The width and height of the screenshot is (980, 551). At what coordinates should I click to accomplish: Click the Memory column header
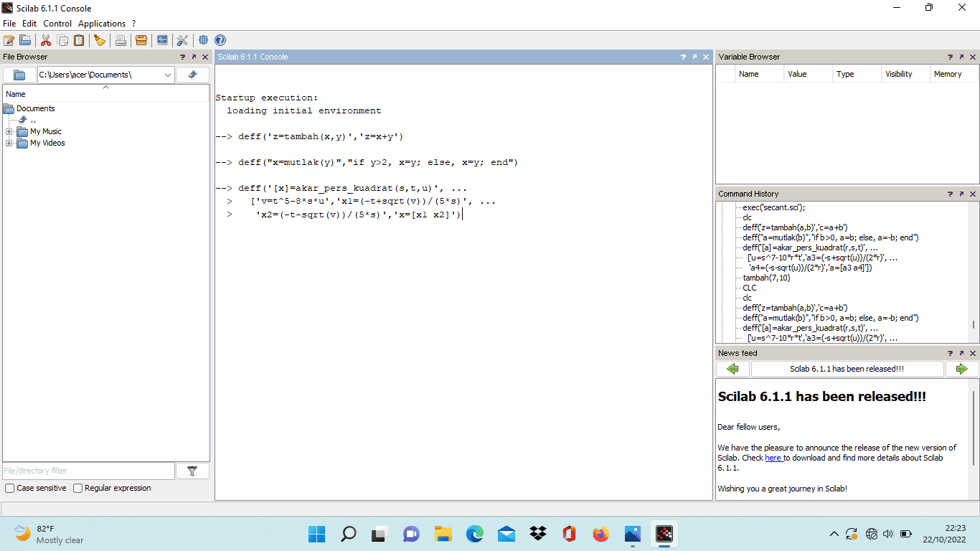tap(955, 74)
